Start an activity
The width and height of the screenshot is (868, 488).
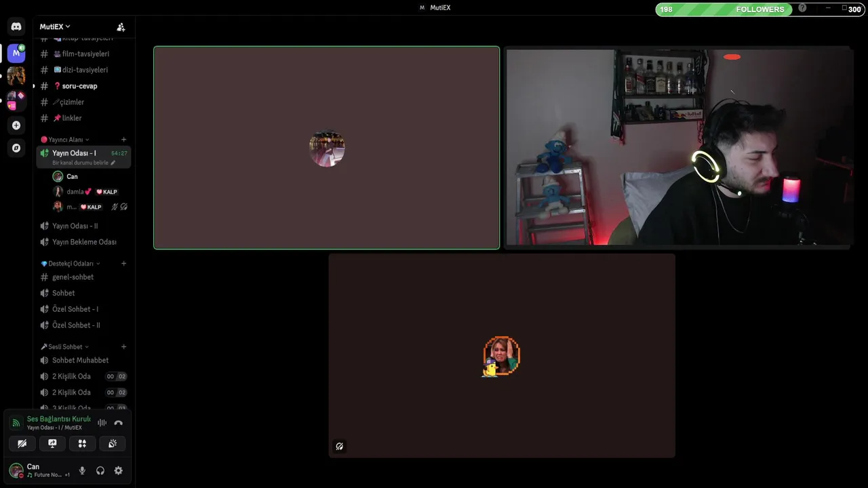pos(82,443)
